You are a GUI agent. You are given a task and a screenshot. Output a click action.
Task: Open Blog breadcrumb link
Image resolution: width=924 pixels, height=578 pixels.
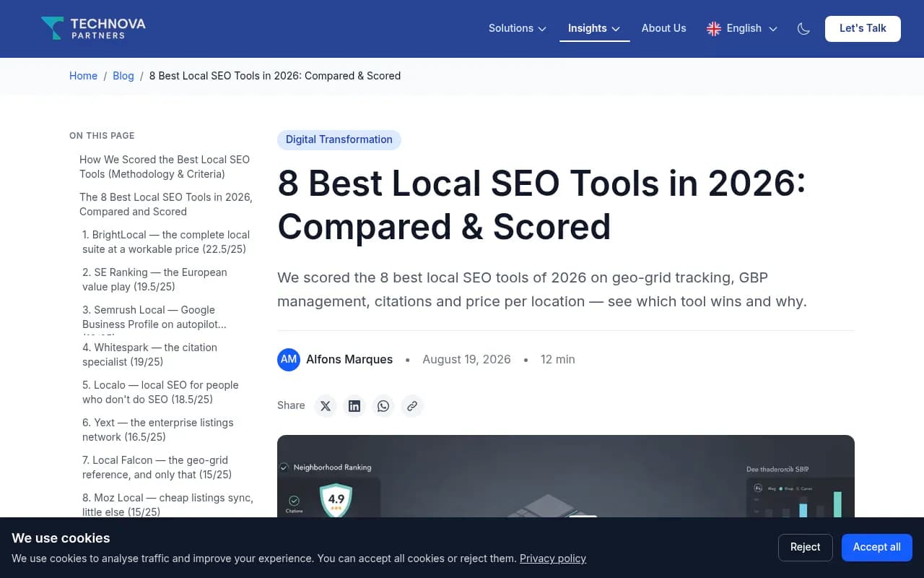click(x=123, y=76)
